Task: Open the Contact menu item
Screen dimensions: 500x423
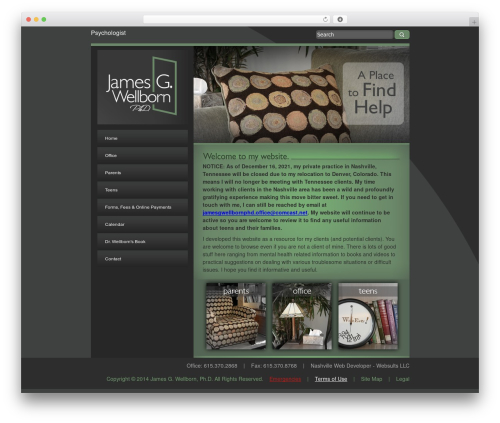Action: pos(142,259)
